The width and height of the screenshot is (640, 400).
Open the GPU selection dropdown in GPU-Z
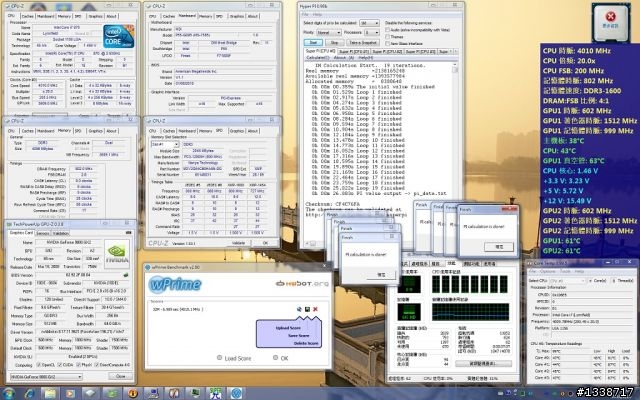[46, 376]
